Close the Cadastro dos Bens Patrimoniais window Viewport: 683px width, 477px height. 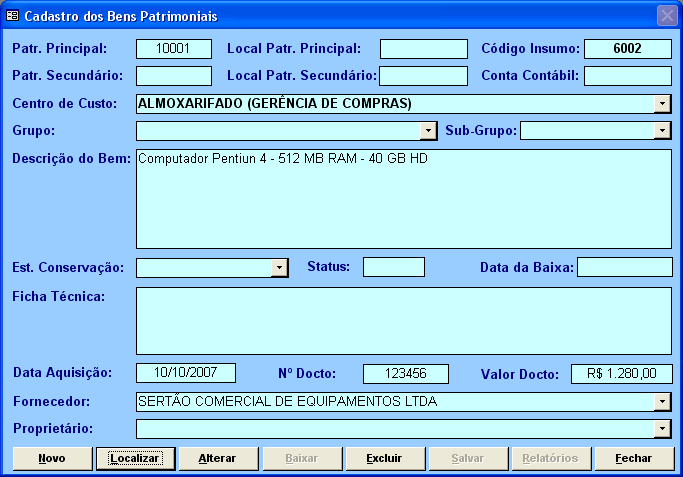[667, 16]
